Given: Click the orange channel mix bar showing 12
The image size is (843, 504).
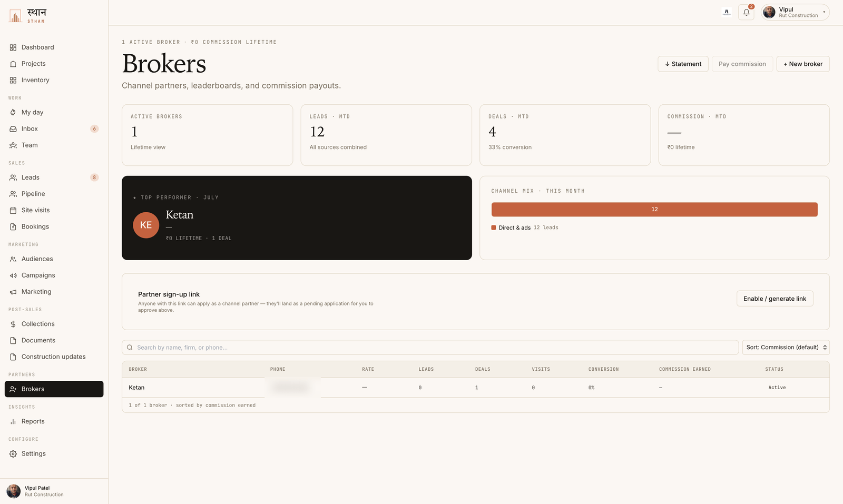Looking at the screenshot, I should 654,210.
